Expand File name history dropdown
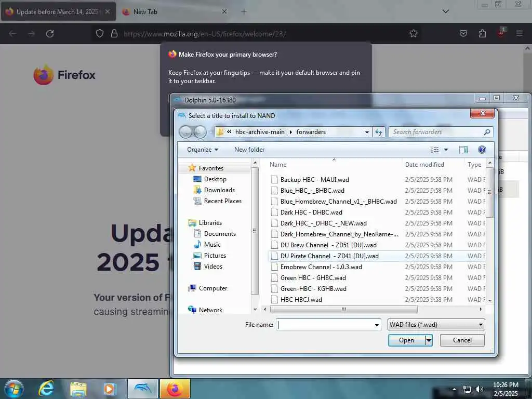This screenshot has height=399, width=532. 377,325
